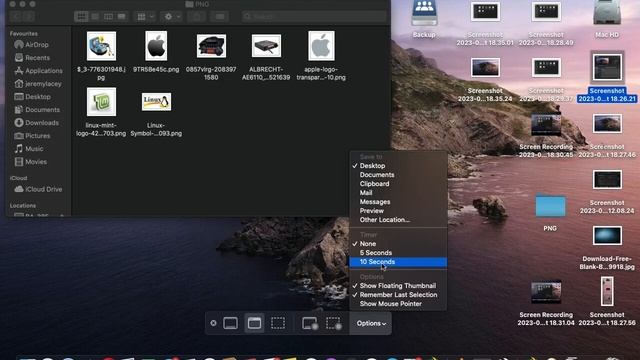This screenshot has width=640, height=360.
Task: Select Capture Entire Screen mode
Action: click(230, 323)
